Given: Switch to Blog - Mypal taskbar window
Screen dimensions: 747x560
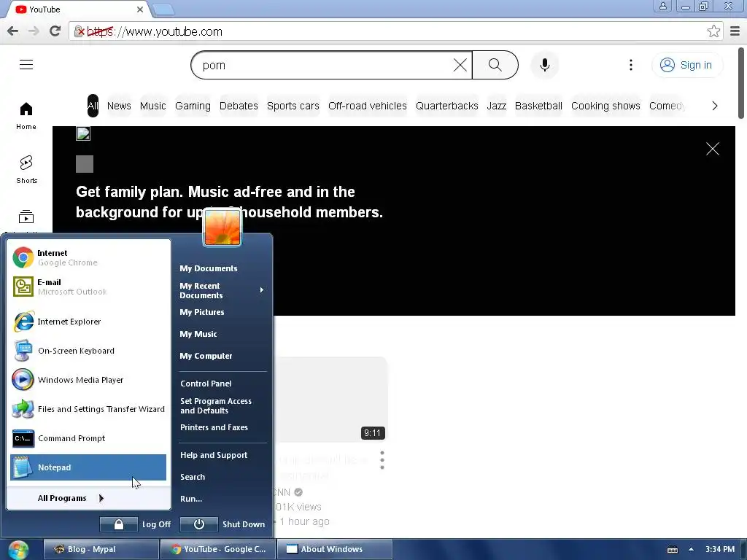Looking at the screenshot, I should coord(101,550).
